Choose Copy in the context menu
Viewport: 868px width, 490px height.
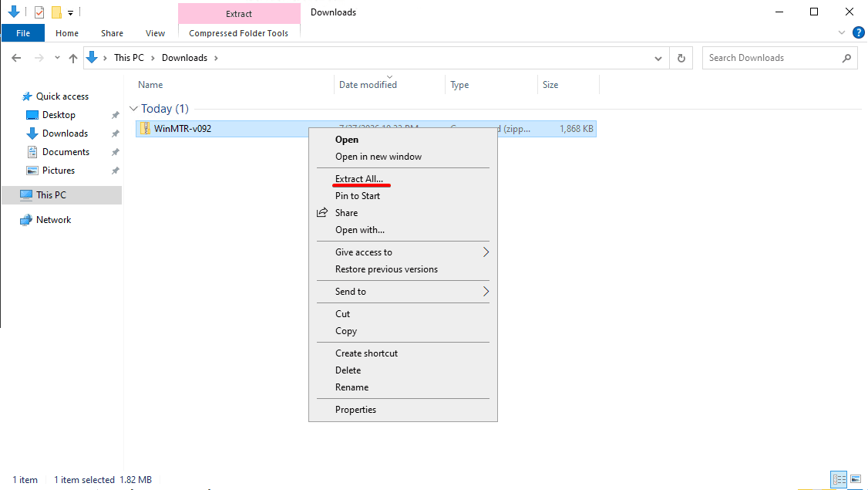click(x=403, y=331)
